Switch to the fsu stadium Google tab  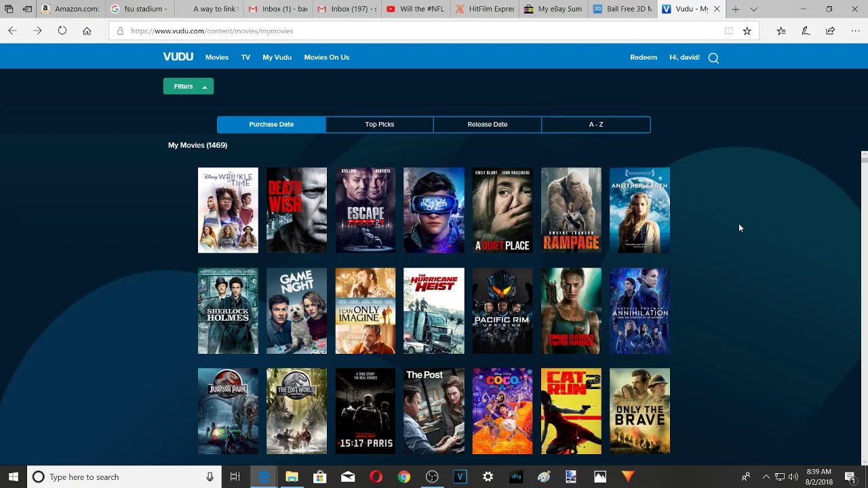pos(139,9)
